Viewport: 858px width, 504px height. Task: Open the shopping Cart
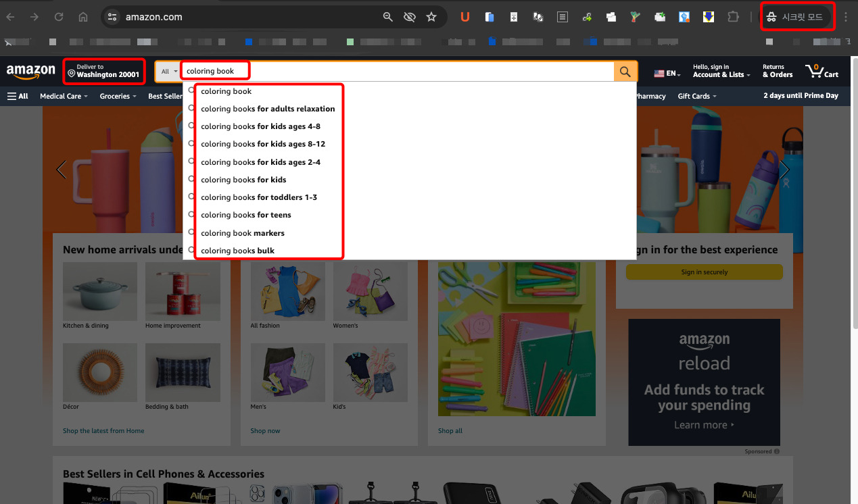tap(821, 71)
